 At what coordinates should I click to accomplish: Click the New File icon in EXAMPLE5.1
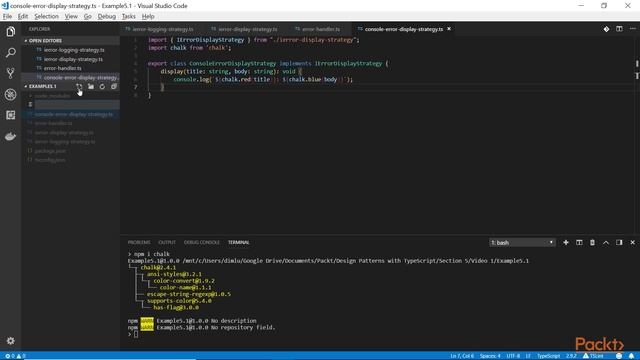coord(79,87)
